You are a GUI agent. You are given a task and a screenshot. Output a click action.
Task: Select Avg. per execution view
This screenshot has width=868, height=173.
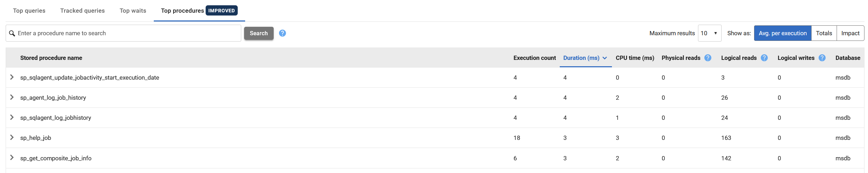(783, 33)
